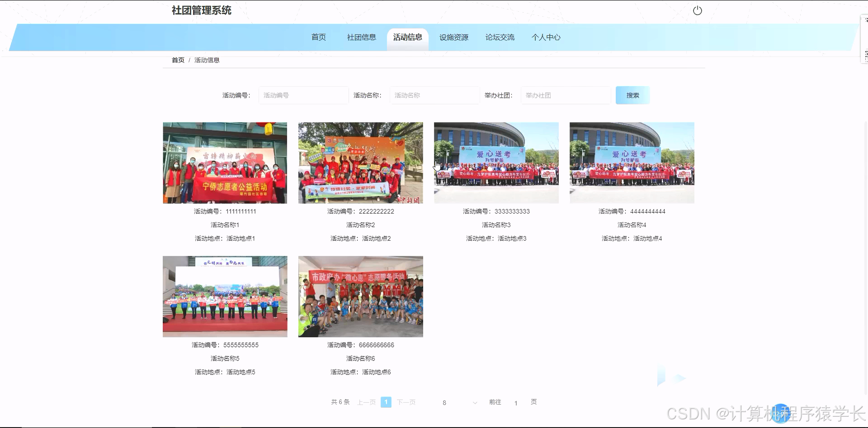Screen dimensions: 868x428
Task: Click the text 活动编号: 3333333333
Action: [x=496, y=211]
